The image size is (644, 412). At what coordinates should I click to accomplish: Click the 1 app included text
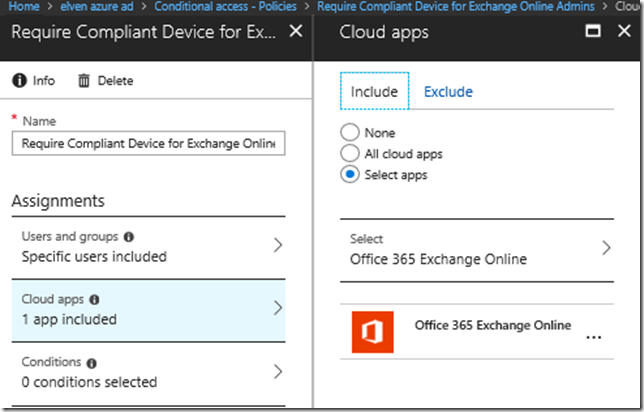[x=69, y=319]
